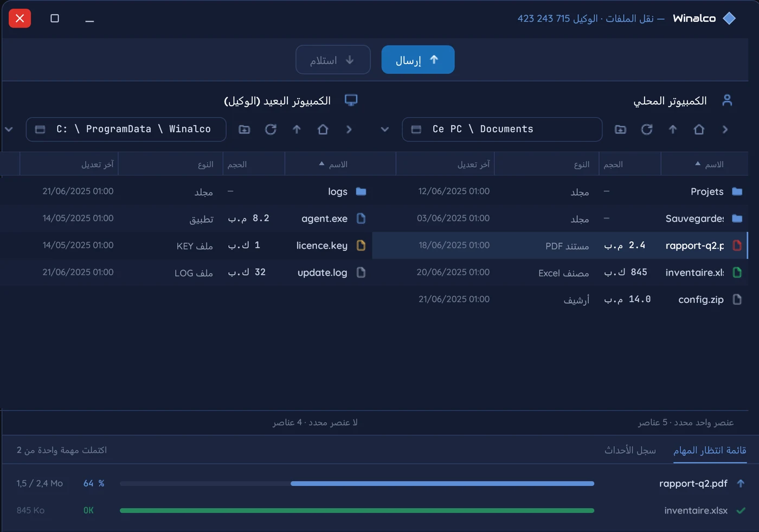
Task: Sort remote files by النوع column
Action: tap(170, 164)
